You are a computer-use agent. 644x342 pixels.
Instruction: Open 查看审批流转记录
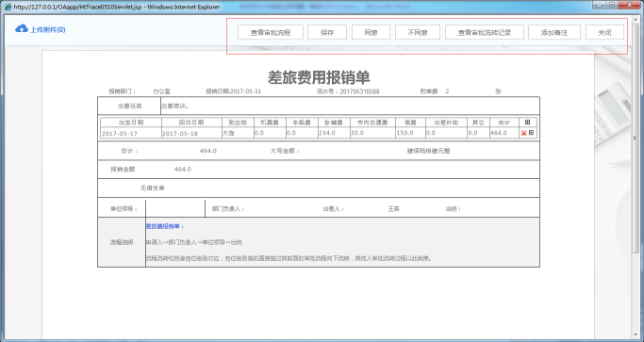(485, 32)
